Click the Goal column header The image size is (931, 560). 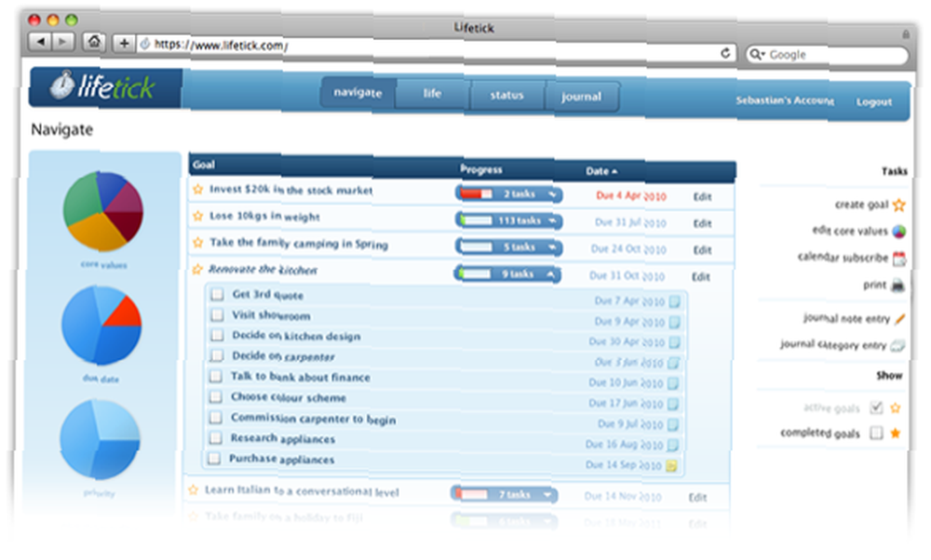(204, 165)
